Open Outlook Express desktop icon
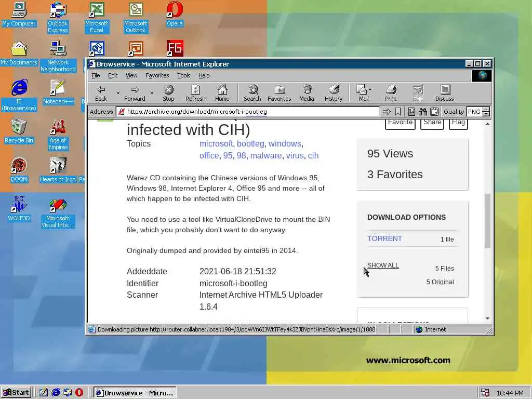 click(x=58, y=18)
